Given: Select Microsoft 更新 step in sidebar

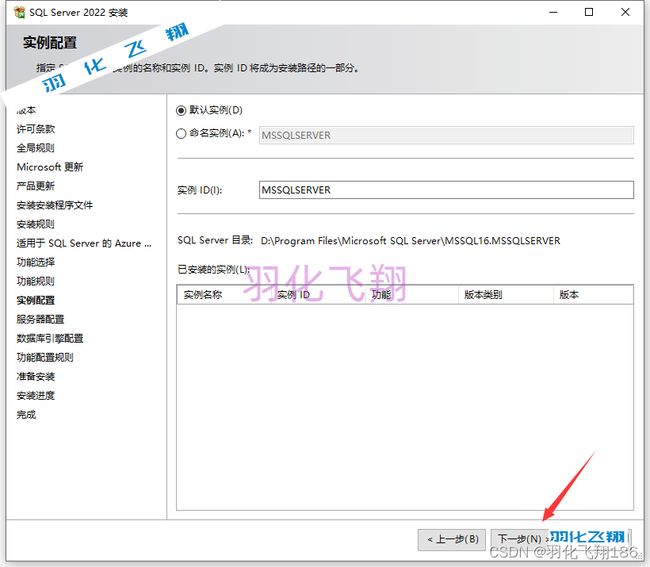Looking at the screenshot, I should pyautogui.click(x=50, y=167).
